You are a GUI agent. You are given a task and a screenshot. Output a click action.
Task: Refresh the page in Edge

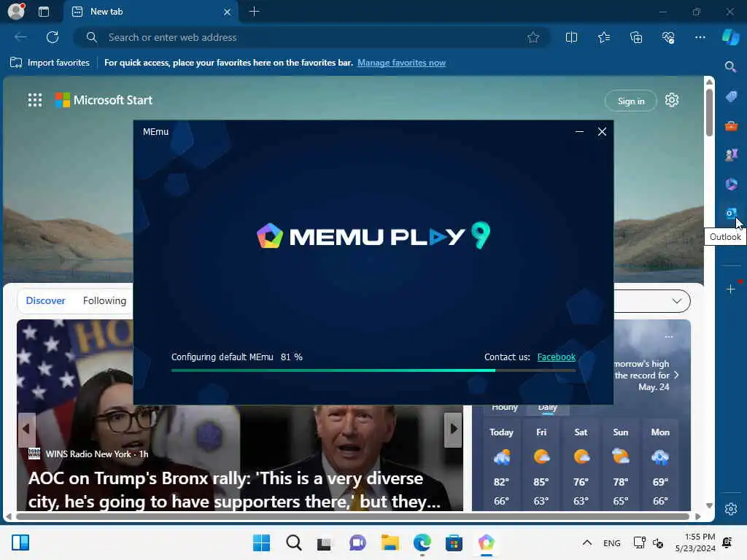53,37
